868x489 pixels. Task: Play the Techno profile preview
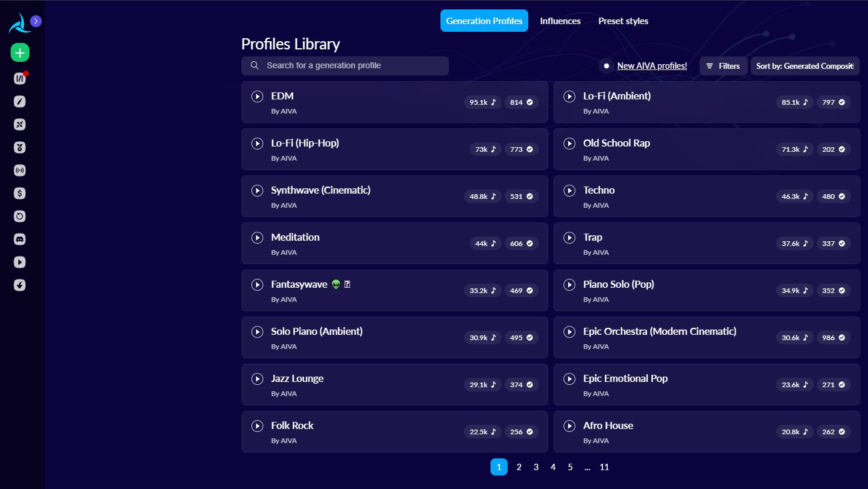point(569,191)
